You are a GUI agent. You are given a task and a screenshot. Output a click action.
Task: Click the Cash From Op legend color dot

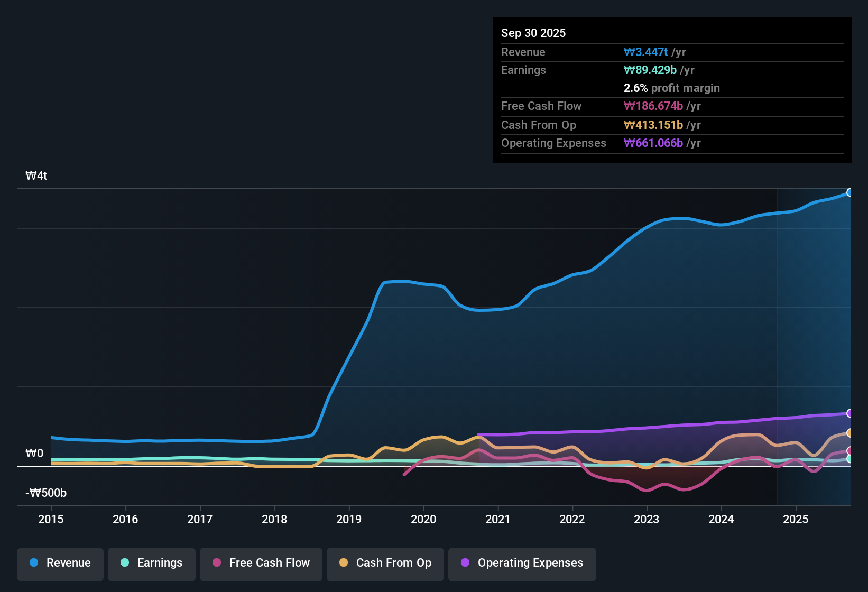tap(344, 563)
